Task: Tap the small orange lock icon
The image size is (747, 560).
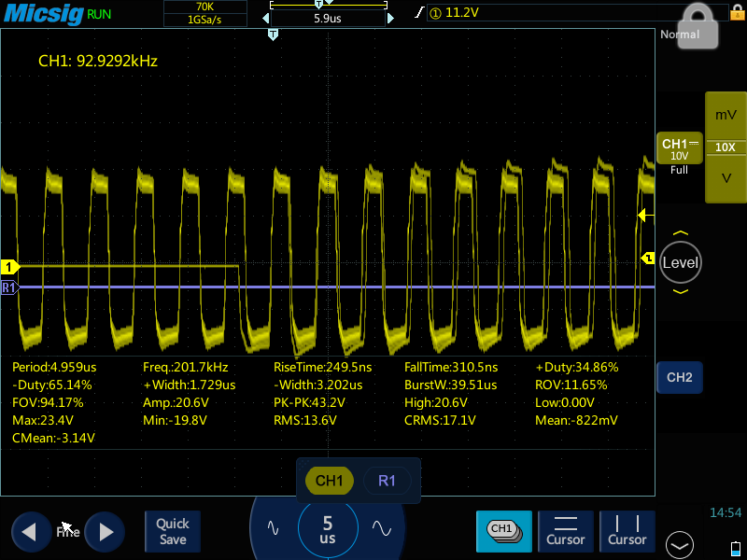Action: pos(737,11)
